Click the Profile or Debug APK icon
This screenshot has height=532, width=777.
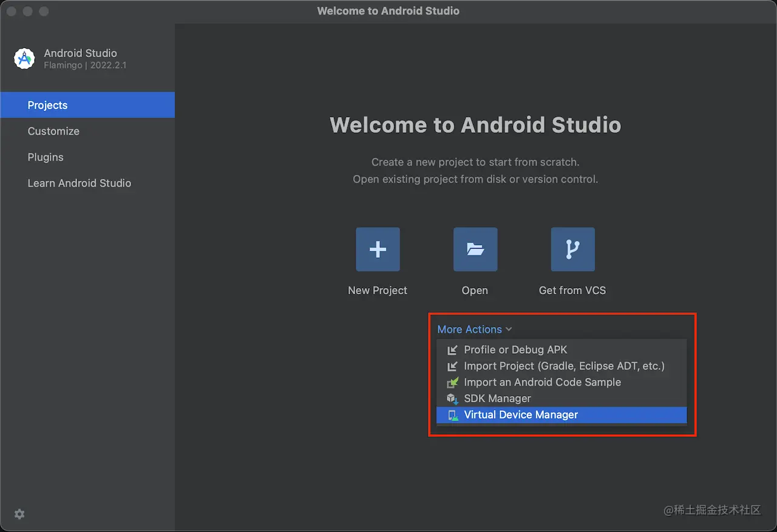(452, 350)
